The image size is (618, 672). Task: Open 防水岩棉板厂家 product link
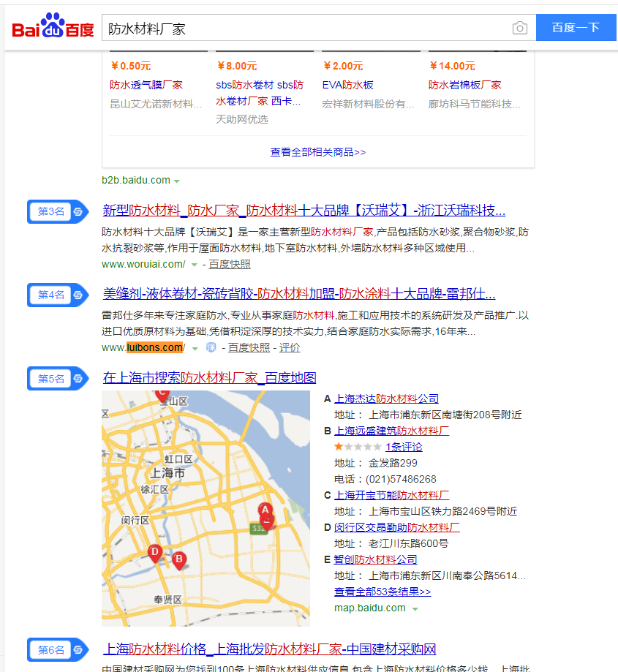tap(465, 85)
